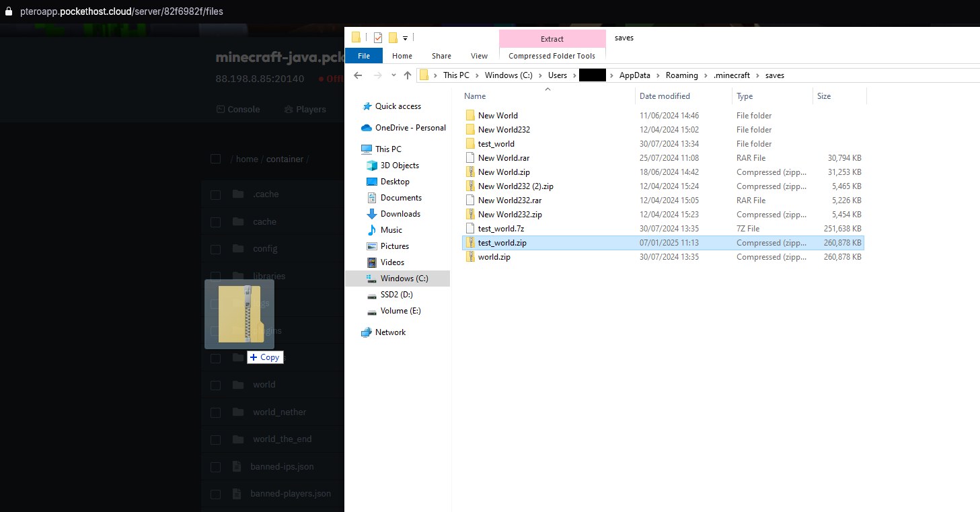Open 3D Objects folder in sidebar
The height and width of the screenshot is (512, 980).
399,166
